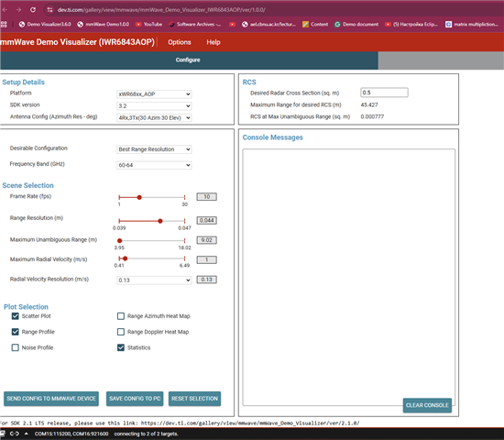Click the 'connecting to 2 of 2 targets' status
Image resolution: width=504 pixels, height=440 pixels.
147,434
